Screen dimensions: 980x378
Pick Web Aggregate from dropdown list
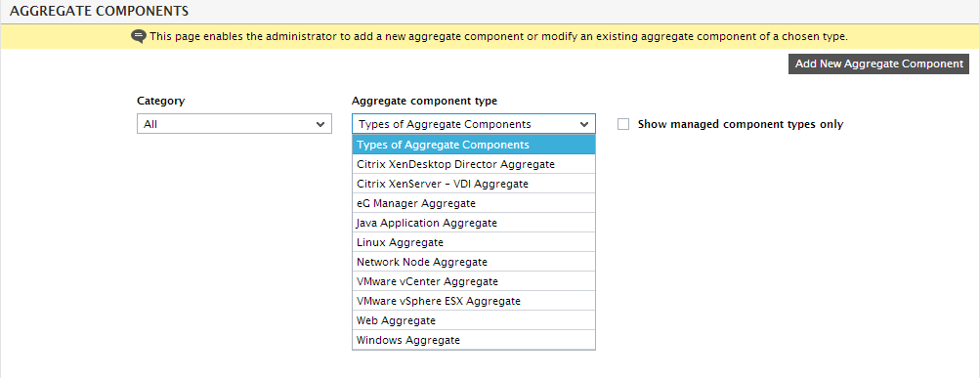474,320
